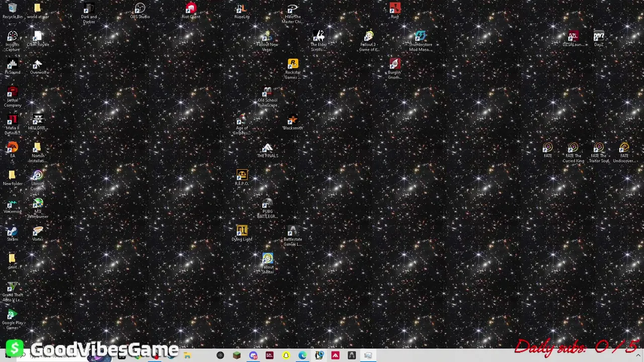The height and width of the screenshot is (362, 644).
Task: Open FATE The Traitor Soul shortcut
Action: [x=599, y=152]
